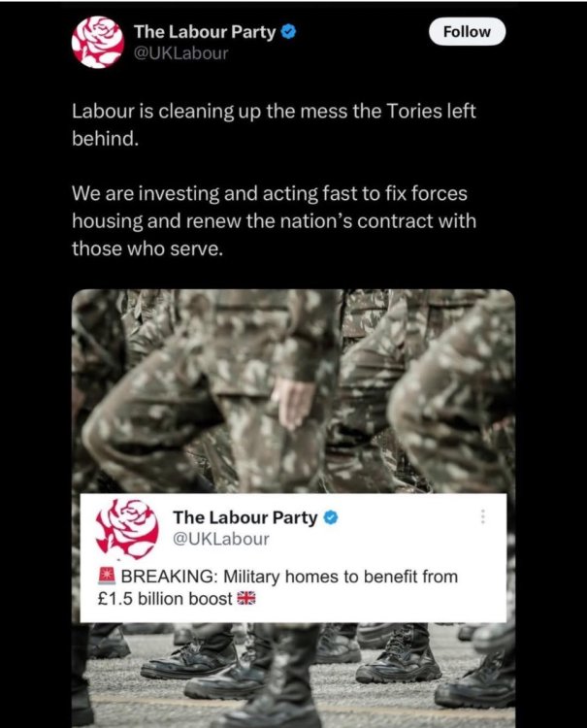Click the embedded @UKLabour handle in card
The width and height of the screenshot is (587, 728).
[x=221, y=539]
